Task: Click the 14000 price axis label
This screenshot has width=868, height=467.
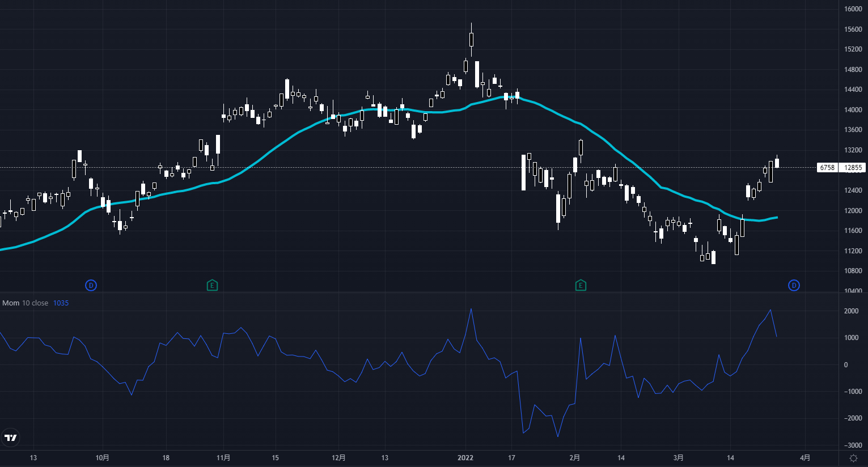Action: pyautogui.click(x=853, y=110)
